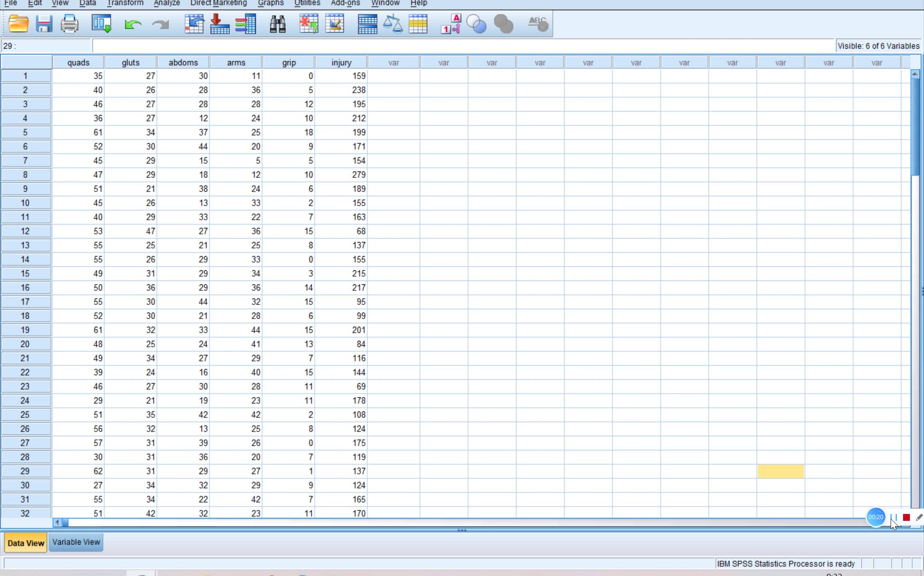Click the vertical scrollbar up arrow
This screenshot has width=924, height=576.
click(915, 74)
